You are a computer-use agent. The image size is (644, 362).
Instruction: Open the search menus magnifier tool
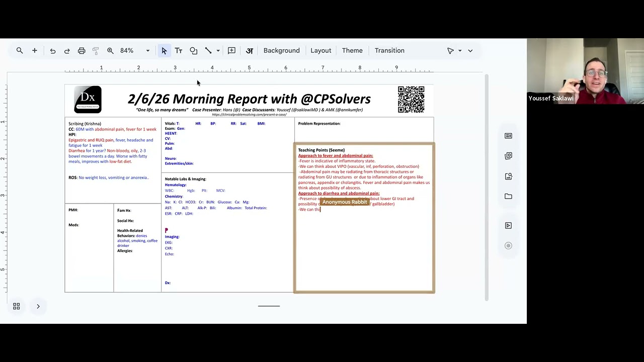[x=20, y=50]
